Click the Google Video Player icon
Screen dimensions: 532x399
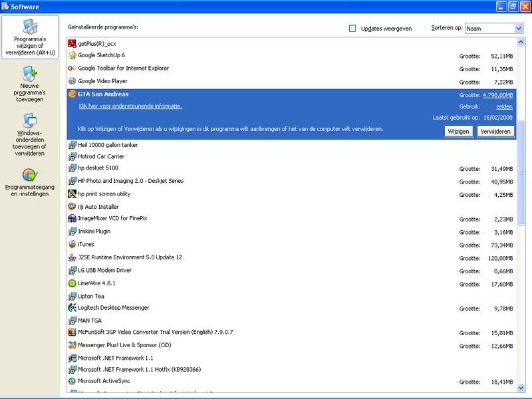[x=72, y=81]
